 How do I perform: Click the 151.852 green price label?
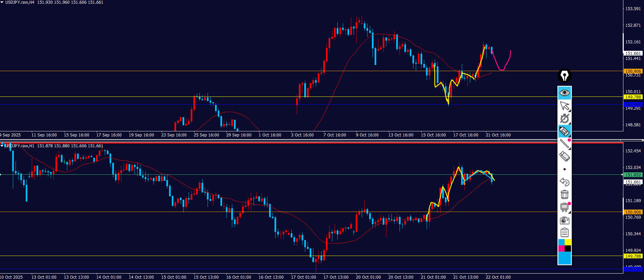click(x=633, y=175)
